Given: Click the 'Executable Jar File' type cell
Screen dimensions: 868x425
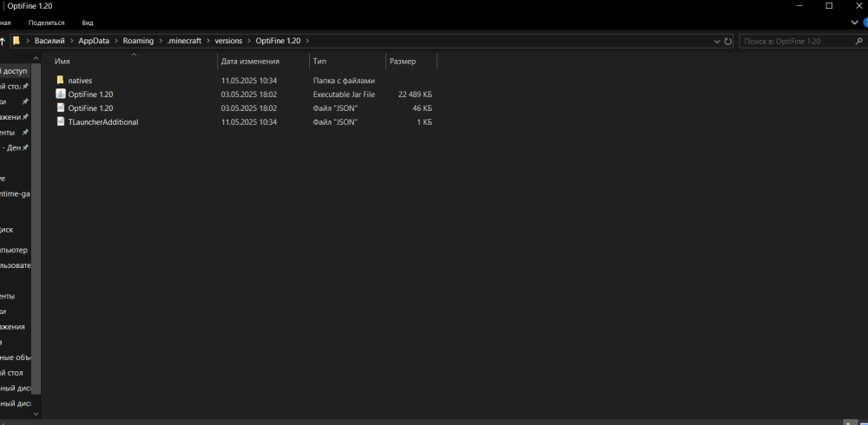Looking at the screenshot, I should point(344,95).
